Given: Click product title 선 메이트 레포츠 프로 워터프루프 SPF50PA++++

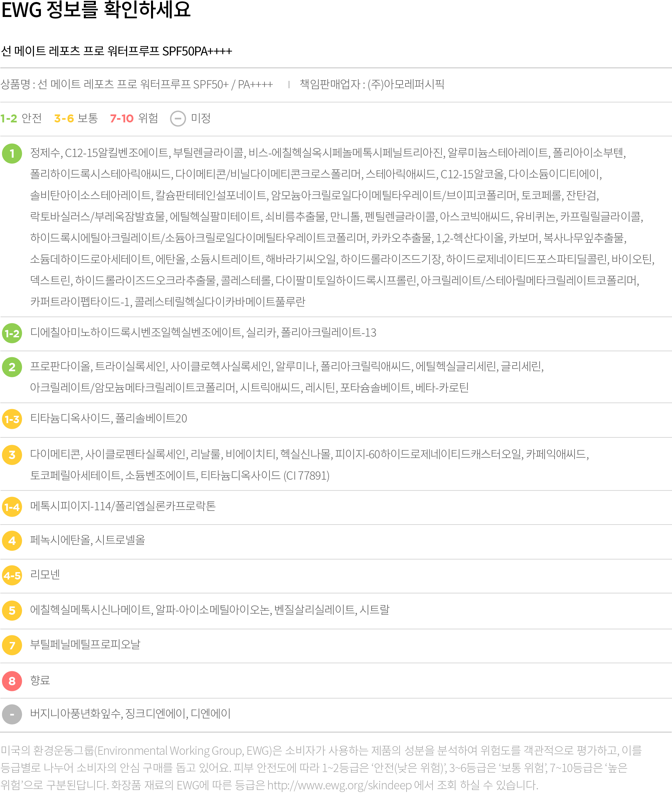Looking at the screenshot, I should [x=116, y=51].
